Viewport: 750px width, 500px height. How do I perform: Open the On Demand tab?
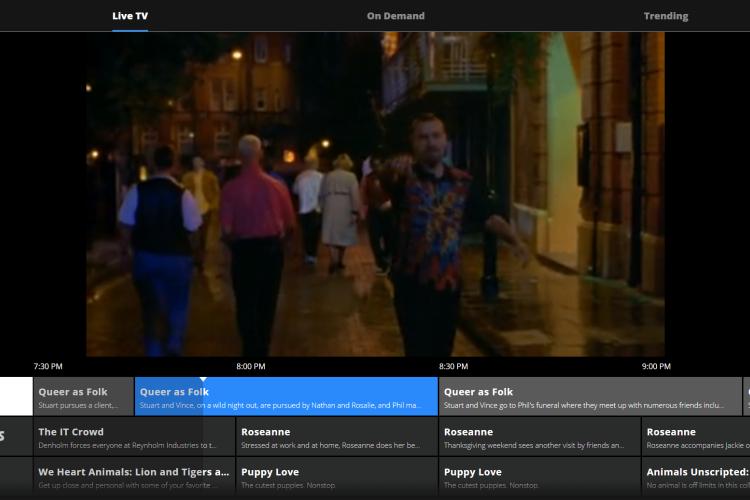click(396, 16)
